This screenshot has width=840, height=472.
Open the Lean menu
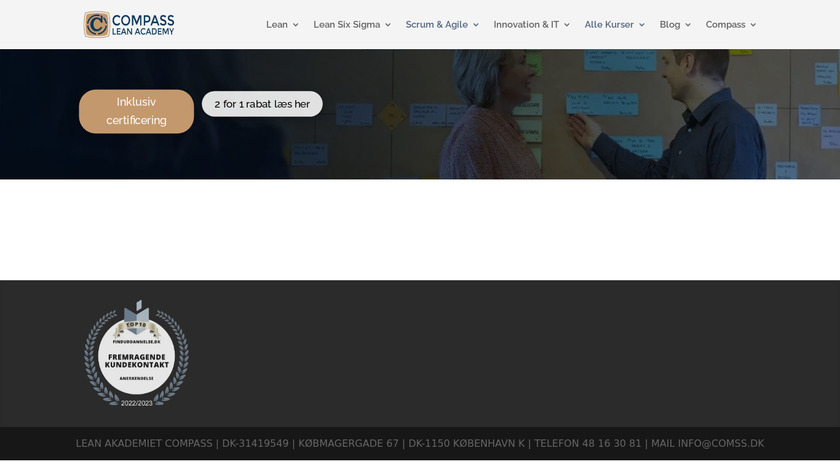pos(276,25)
